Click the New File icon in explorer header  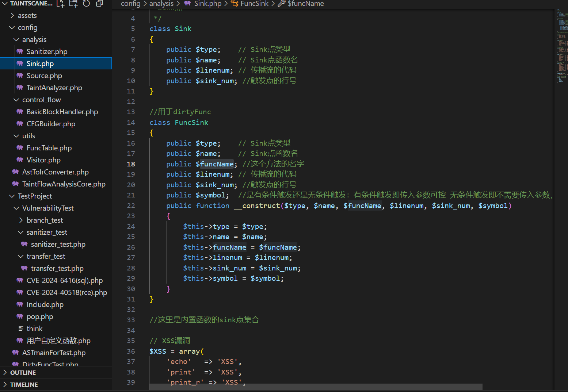[61, 4]
